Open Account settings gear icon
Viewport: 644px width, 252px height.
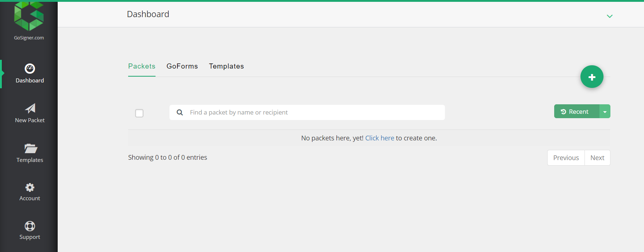30,187
